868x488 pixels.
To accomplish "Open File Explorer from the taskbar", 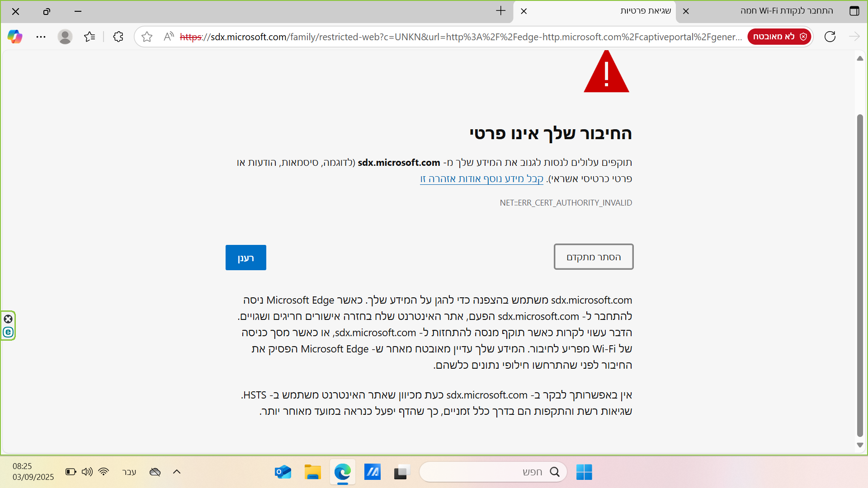I will coord(313,472).
